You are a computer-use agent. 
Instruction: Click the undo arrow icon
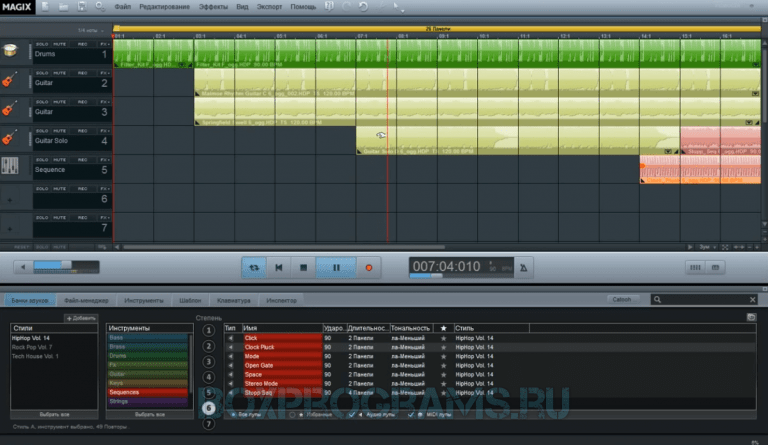[x=362, y=6]
